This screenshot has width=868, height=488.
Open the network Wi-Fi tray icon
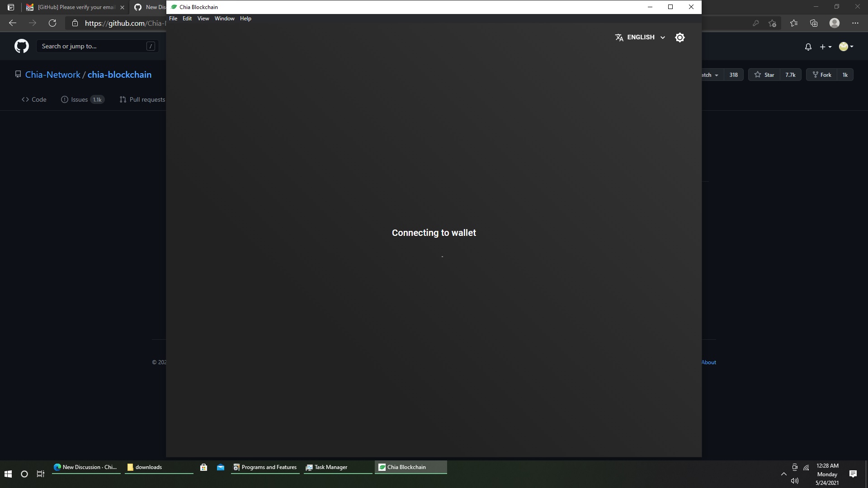(x=806, y=468)
